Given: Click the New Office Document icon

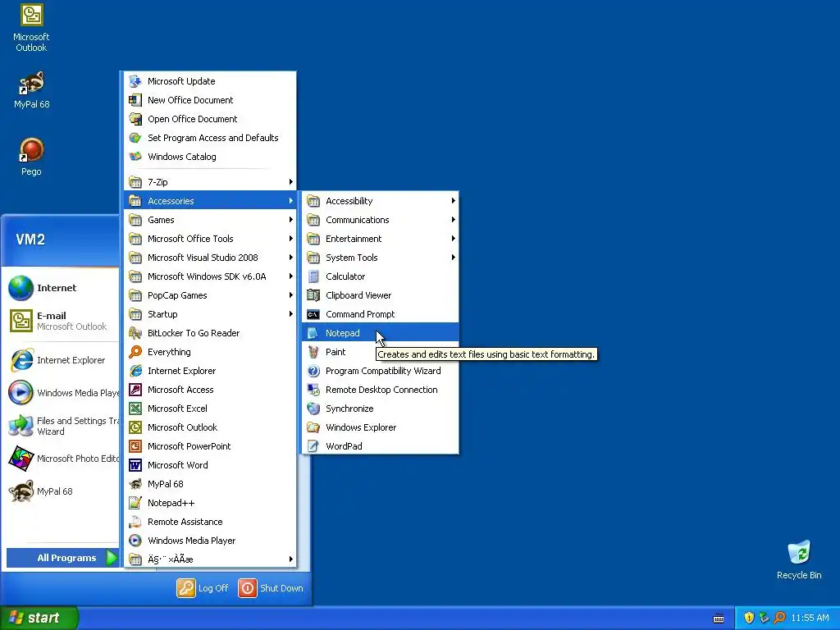Looking at the screenshot, I should (135, 100).
